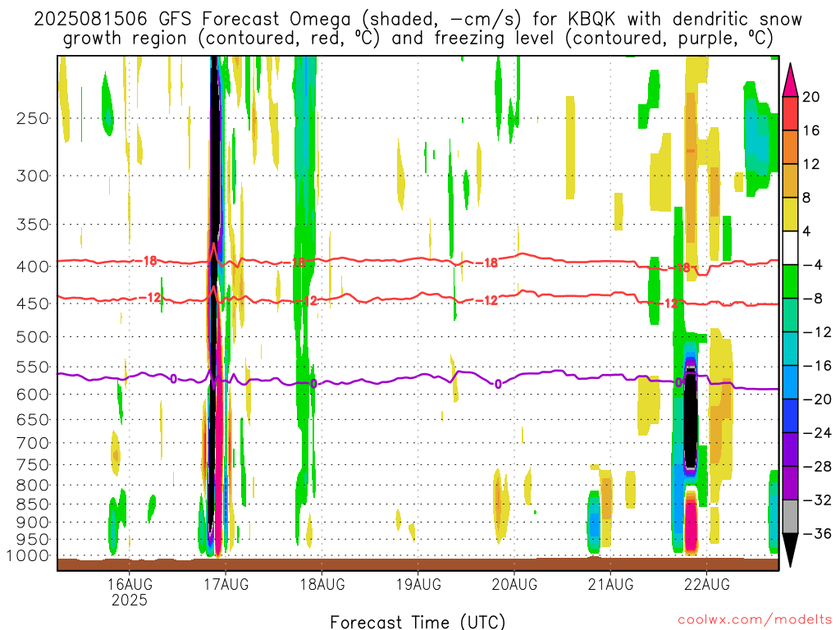Click the 300 pressure level label
Image resolution: width=840 pixels, height=630 pixels.
32,176
